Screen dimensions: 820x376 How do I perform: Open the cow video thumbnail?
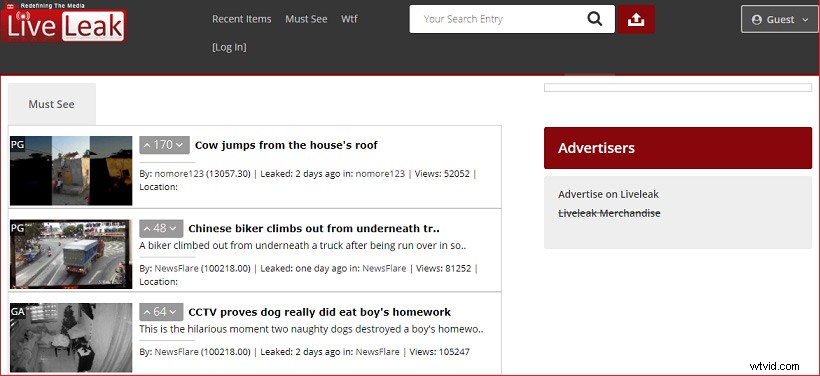tap(71, 170)
